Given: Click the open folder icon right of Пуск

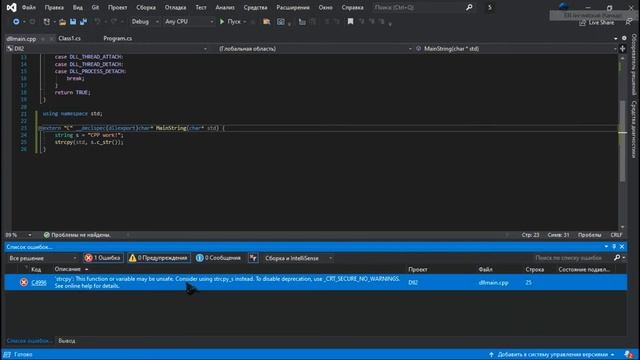Looking at the screenshot, I should 267,22.
